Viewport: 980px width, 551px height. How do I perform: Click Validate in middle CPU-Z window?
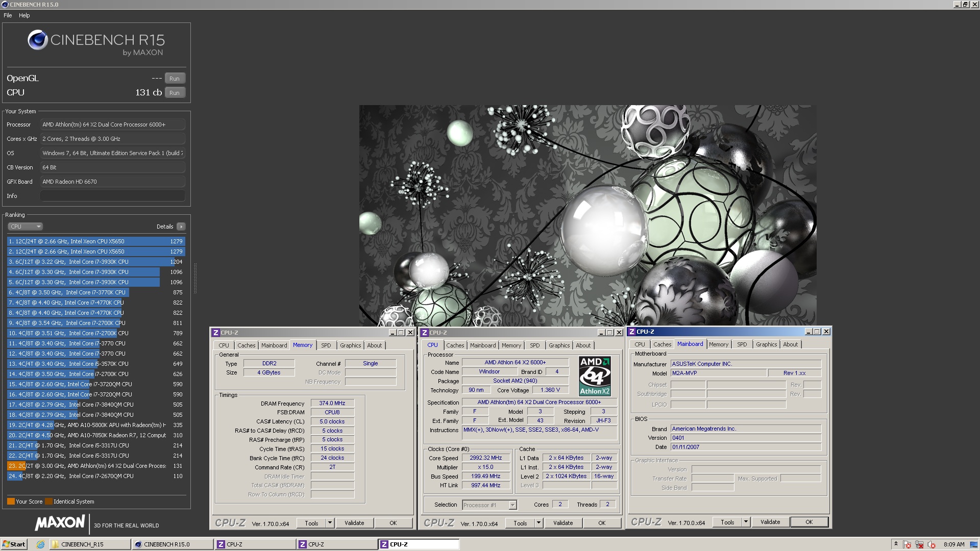point(563,523)
